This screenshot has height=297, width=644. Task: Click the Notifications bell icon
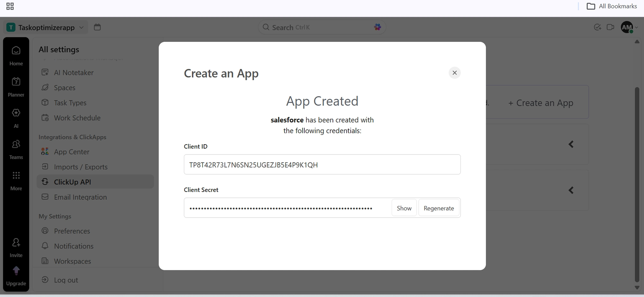pyautogui.click(x=45, y=246)
